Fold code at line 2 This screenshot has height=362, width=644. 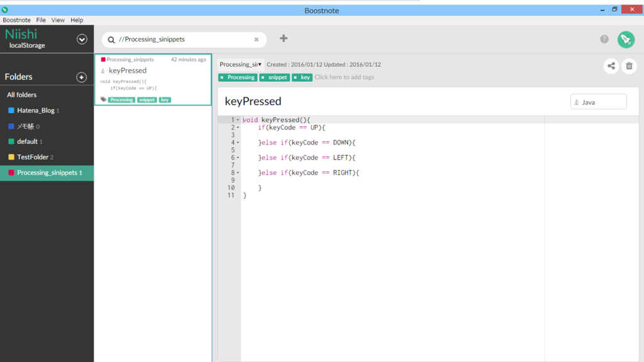click(238, 128)
